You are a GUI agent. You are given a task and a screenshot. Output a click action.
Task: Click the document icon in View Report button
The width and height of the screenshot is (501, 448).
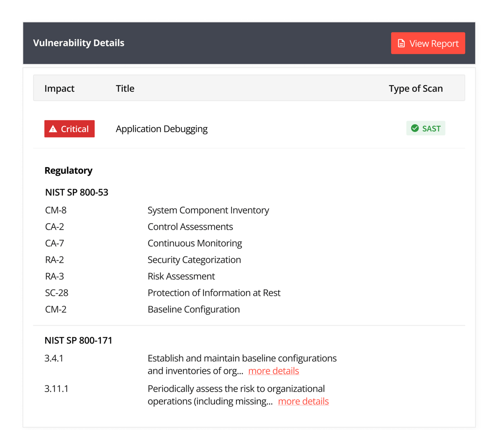coord(401,43)
